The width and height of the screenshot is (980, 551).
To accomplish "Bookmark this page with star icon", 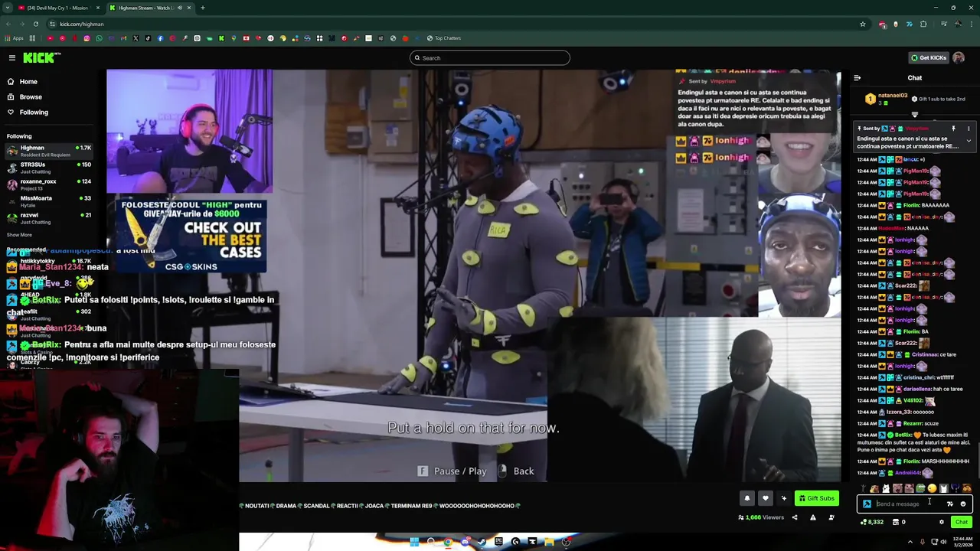I will tap(862, 24).
